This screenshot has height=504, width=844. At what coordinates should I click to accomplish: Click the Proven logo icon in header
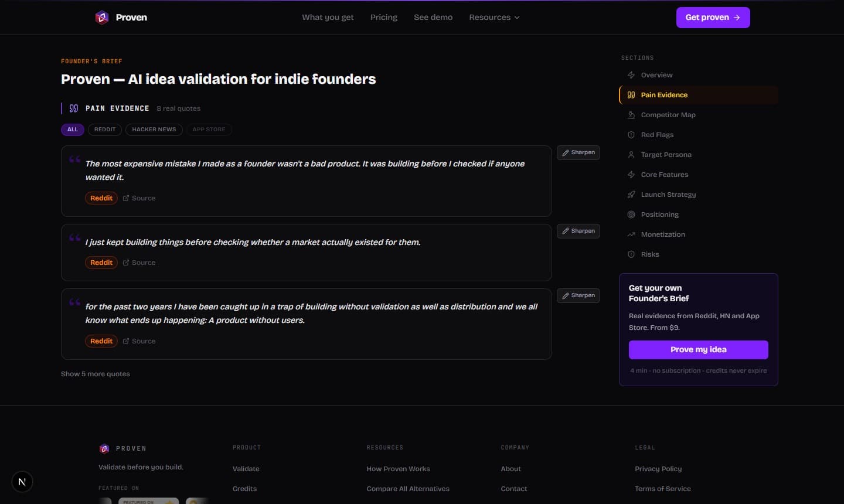point(102,18)
